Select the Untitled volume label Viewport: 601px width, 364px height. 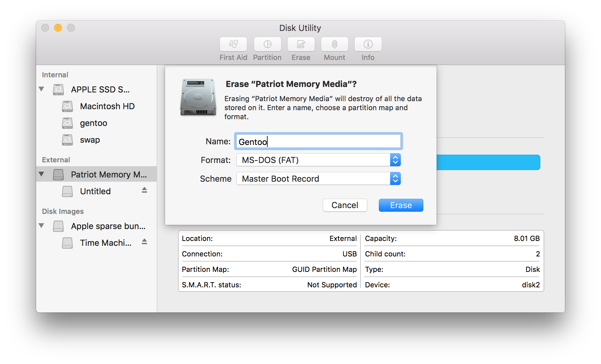click(95, 191)
